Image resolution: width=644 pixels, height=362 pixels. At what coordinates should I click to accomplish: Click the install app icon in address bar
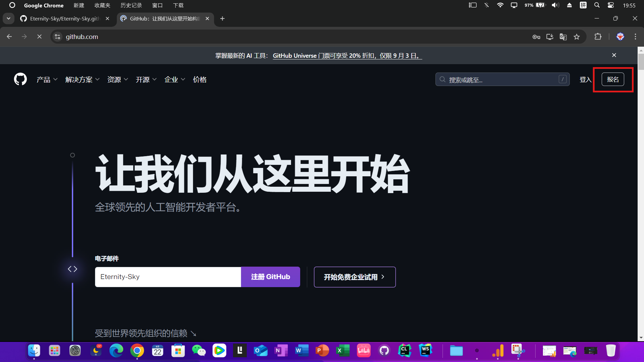[550, 37]
